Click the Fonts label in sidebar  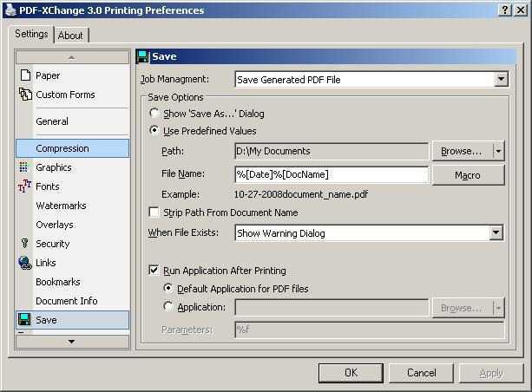coord(48,186)
